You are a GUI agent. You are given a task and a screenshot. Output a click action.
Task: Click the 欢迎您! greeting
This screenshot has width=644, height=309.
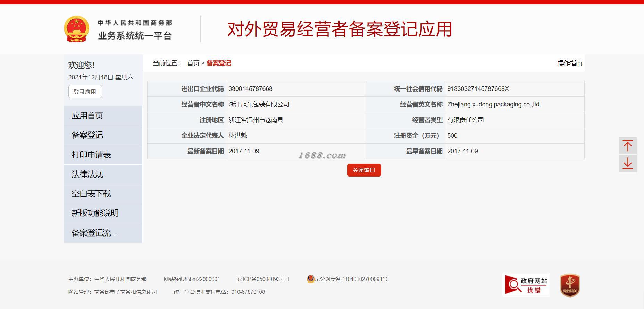tap(82, 65)
